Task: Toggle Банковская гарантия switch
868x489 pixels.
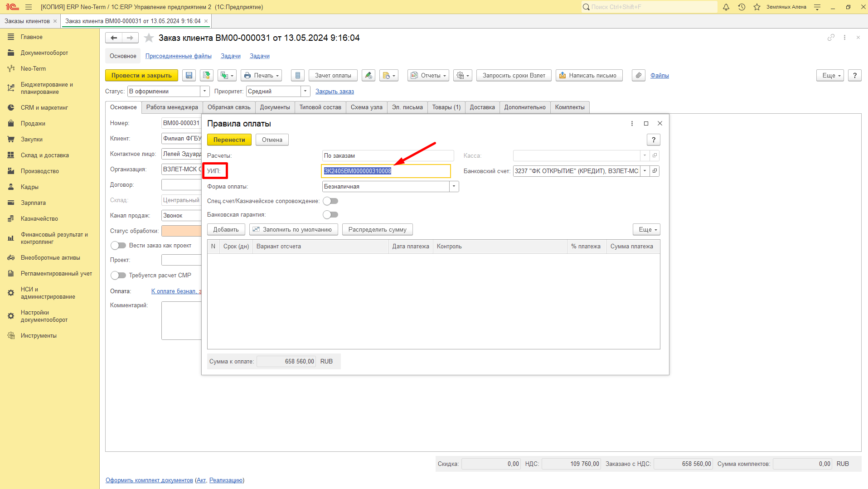Action: [330, 215]
